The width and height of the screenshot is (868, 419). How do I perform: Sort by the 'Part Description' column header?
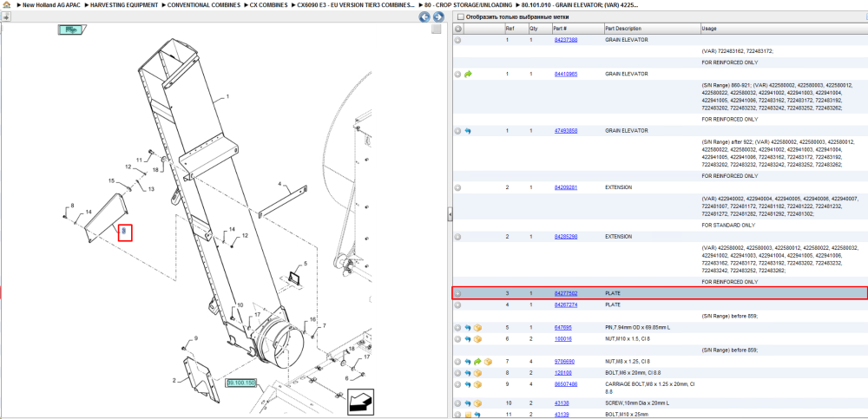pyautogui.click(x=651, y=29)
